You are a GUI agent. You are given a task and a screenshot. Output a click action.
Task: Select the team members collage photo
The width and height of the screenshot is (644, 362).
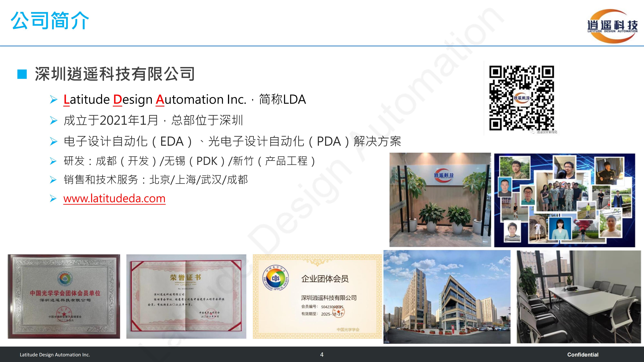[x=564, y=200]
